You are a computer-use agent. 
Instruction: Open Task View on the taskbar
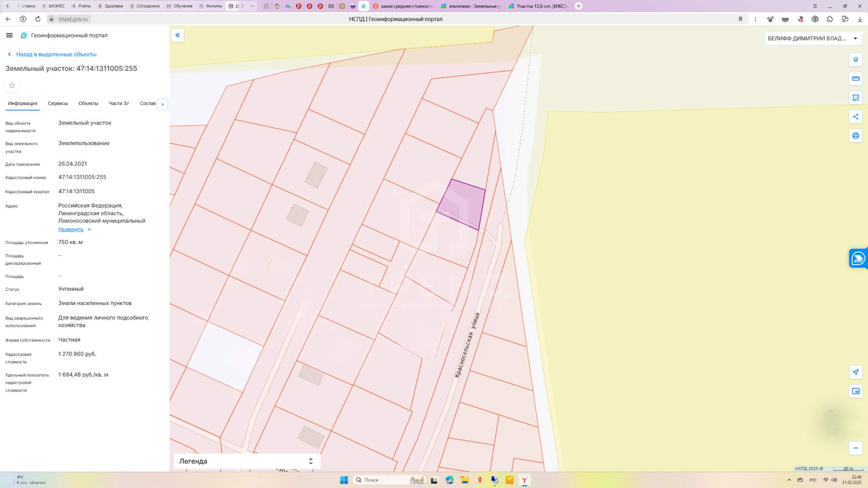click(x=434, y=480)
